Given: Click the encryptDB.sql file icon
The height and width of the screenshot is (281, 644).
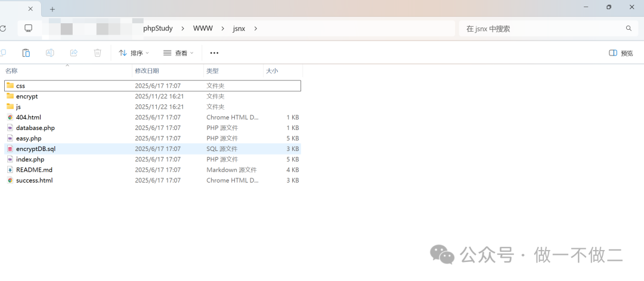Looking at the screenshot, I should [x=10, y=149].
